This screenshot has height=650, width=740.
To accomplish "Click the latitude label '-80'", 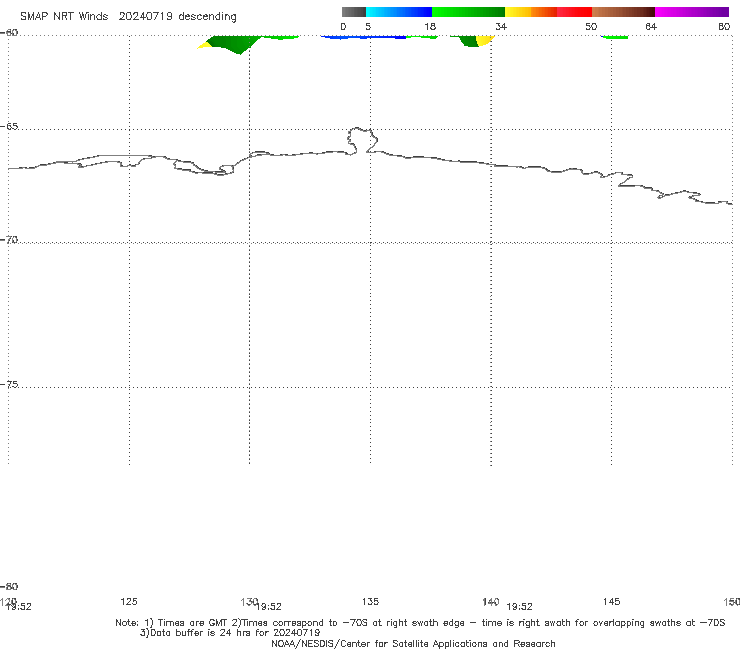I will [x=9, y=586].
